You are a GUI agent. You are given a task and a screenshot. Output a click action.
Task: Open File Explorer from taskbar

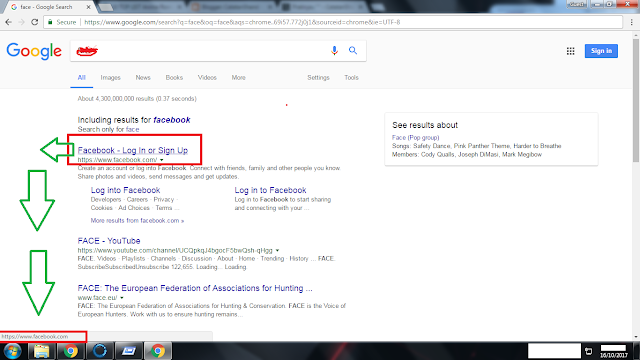tap(42, 351)
